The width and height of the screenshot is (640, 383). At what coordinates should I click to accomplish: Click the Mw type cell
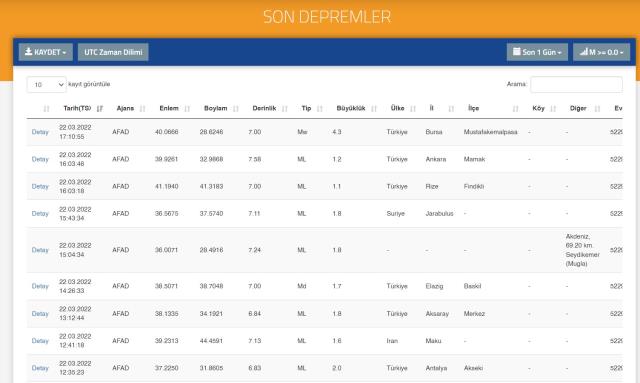[302, 132]
